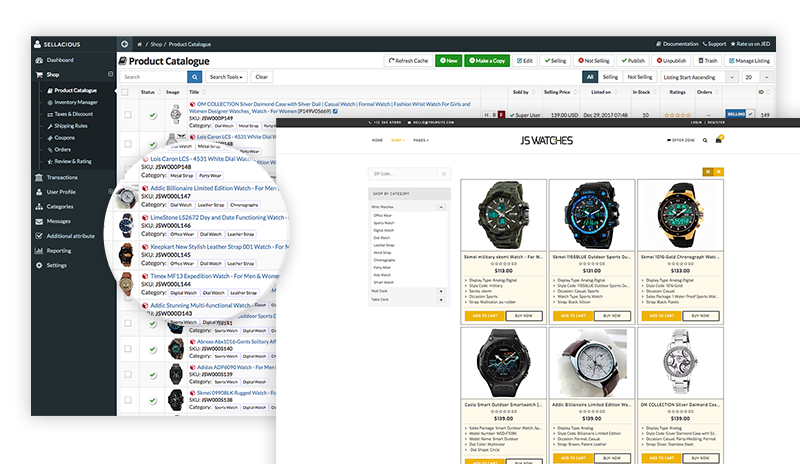800x464 pixels.
Task: Click Refresh Cache button
Action: click(x=408, y=61)
